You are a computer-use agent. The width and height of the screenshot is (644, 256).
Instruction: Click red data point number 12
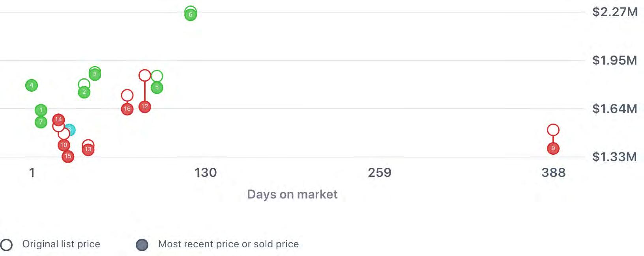tap(145, 106)
